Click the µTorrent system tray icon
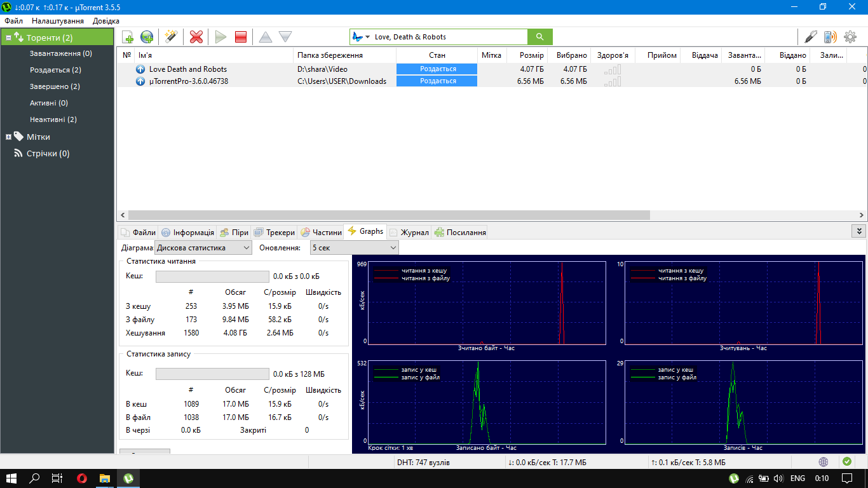The height and width of the screenshot is (488, 868). [734, 478]
